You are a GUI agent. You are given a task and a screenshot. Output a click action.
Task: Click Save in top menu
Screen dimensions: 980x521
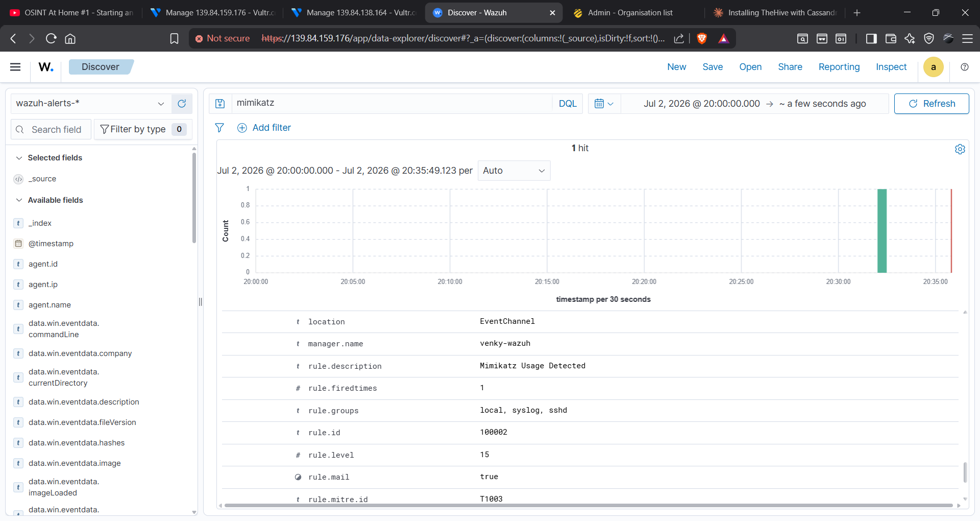tap(713, 67)
